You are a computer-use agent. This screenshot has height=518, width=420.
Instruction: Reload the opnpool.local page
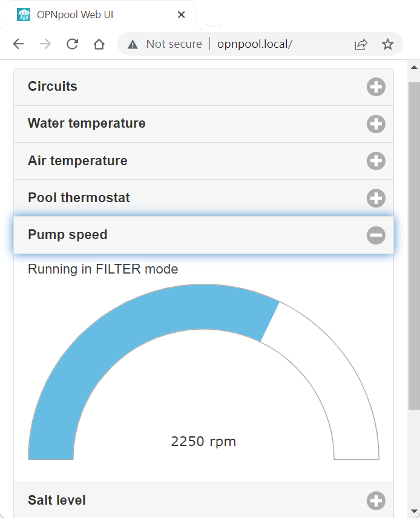point(73,44)
